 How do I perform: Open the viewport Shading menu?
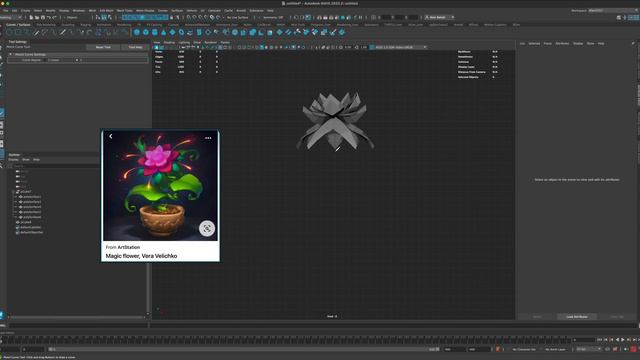click(169, 42)
